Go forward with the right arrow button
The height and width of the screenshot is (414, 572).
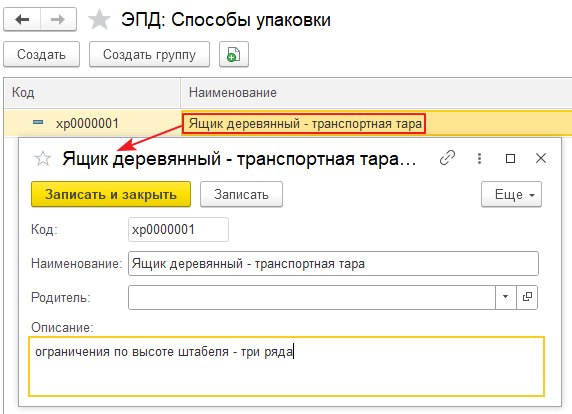click(58, 20)
